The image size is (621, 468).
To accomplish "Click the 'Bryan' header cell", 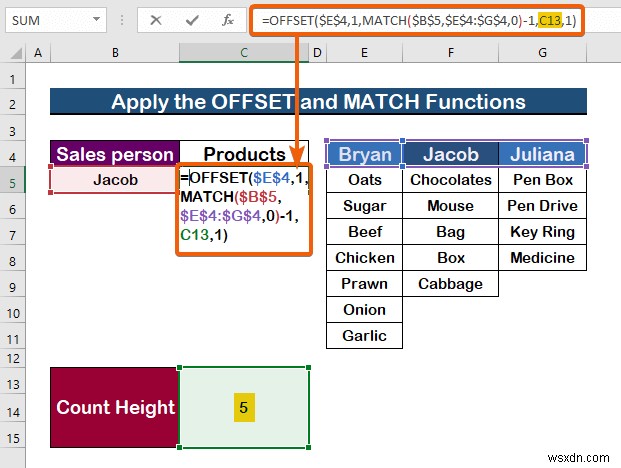I will (364, 154).
